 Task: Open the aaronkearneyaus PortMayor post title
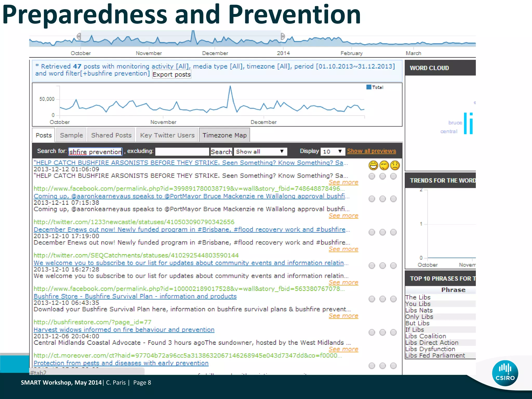tap(192, 196)
